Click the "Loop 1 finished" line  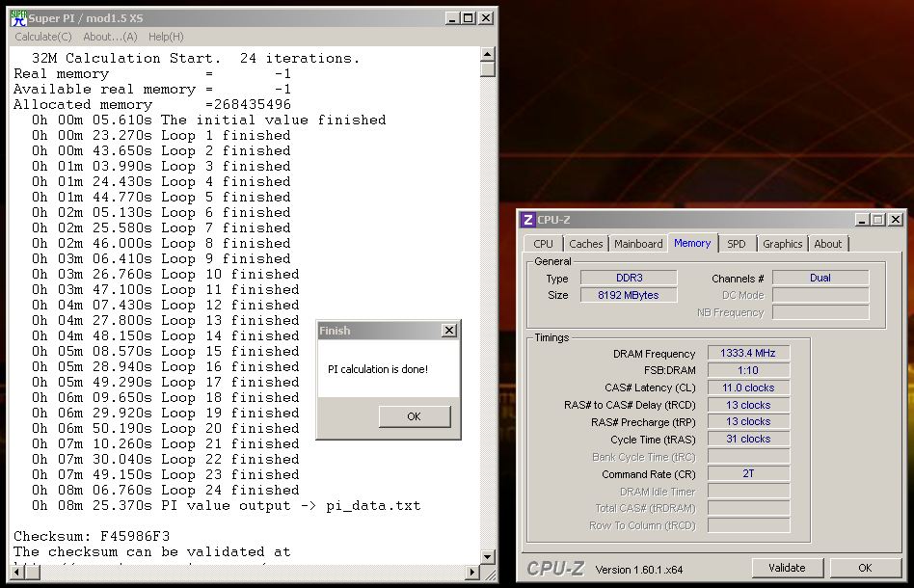click(x=161, y=136)
